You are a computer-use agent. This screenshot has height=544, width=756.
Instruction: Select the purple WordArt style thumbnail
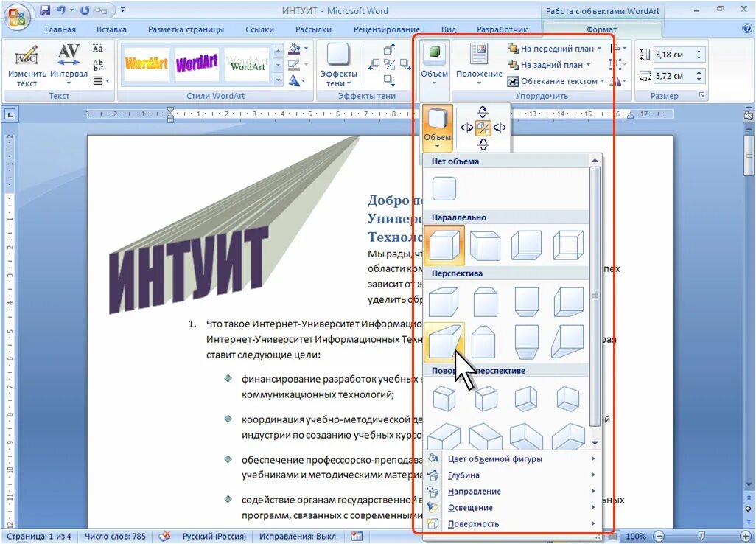point(196,63)
